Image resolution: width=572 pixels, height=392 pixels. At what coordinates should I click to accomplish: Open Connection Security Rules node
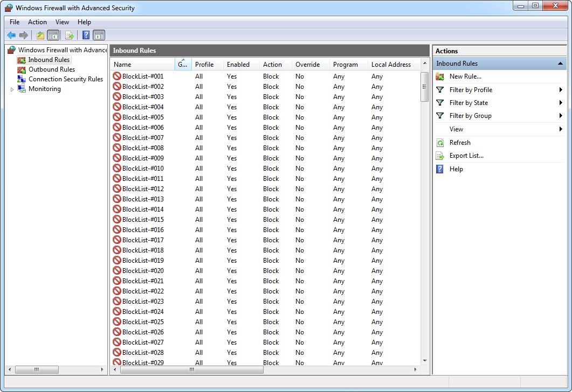click(x=65, y=79)
